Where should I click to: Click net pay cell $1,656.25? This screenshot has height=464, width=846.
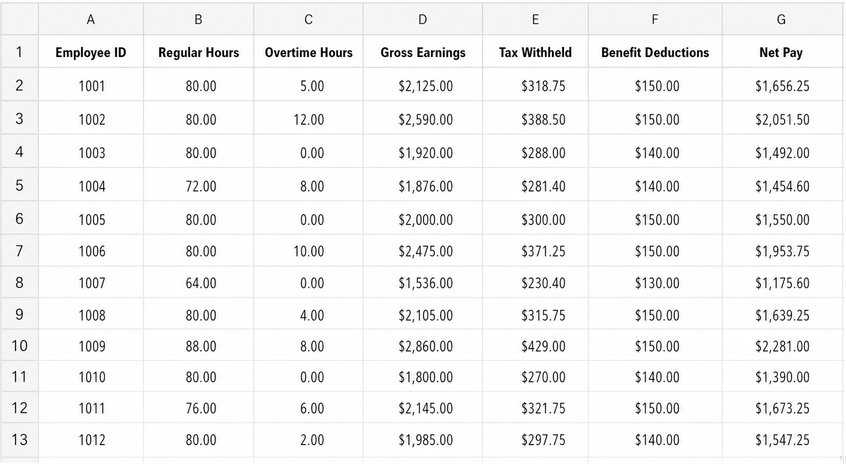781,85
